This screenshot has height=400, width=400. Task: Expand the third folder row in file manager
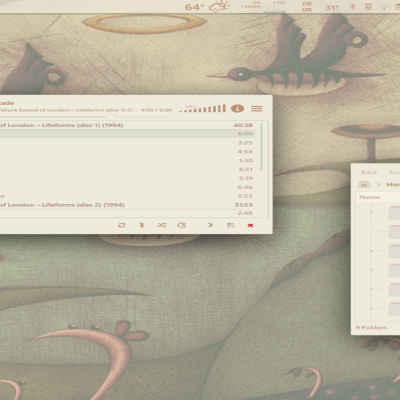click(371, 251)
